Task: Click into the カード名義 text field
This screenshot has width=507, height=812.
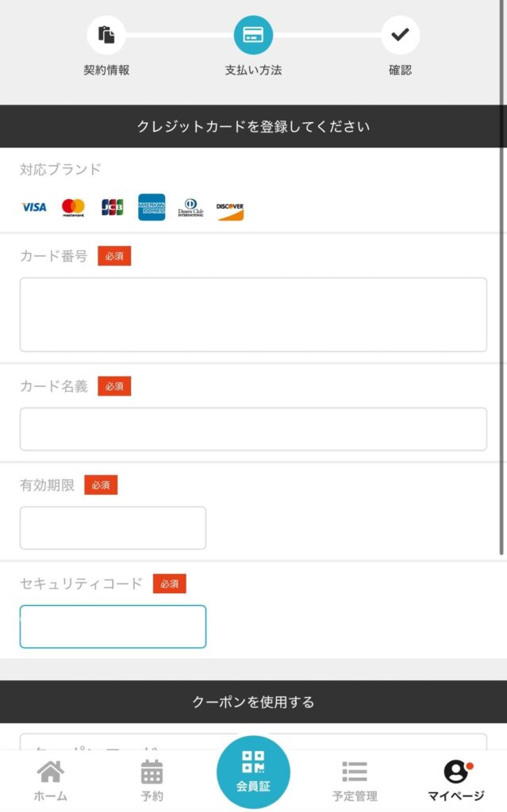Action: click(253, 429)
